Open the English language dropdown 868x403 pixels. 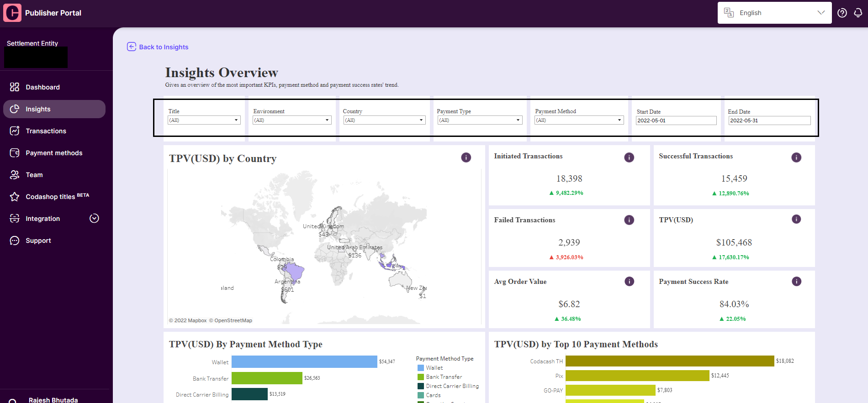[774, 13]
